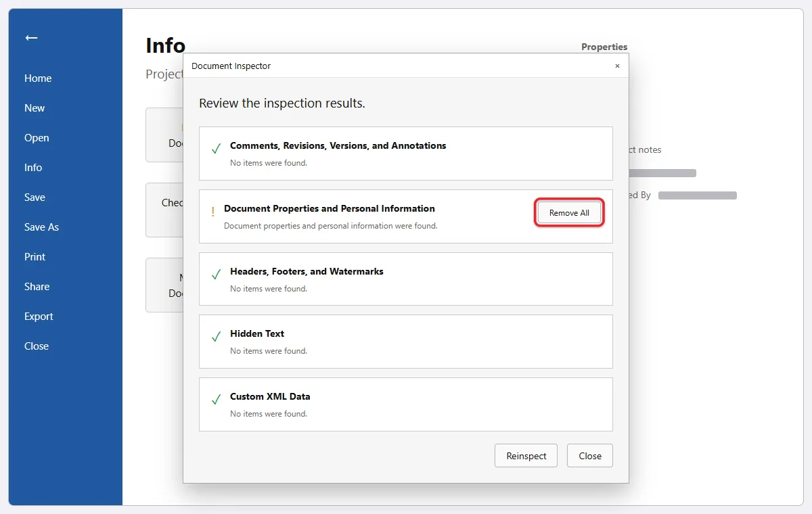Click 'Document properties and personal information were found.'
The height and width of the screenshot is (514, 812).
click(331, 226)
